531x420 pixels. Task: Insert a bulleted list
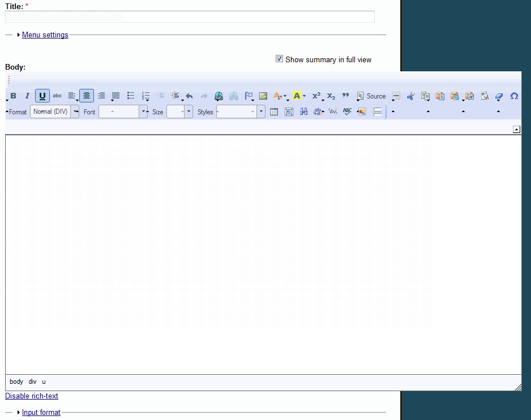(131, 96)
